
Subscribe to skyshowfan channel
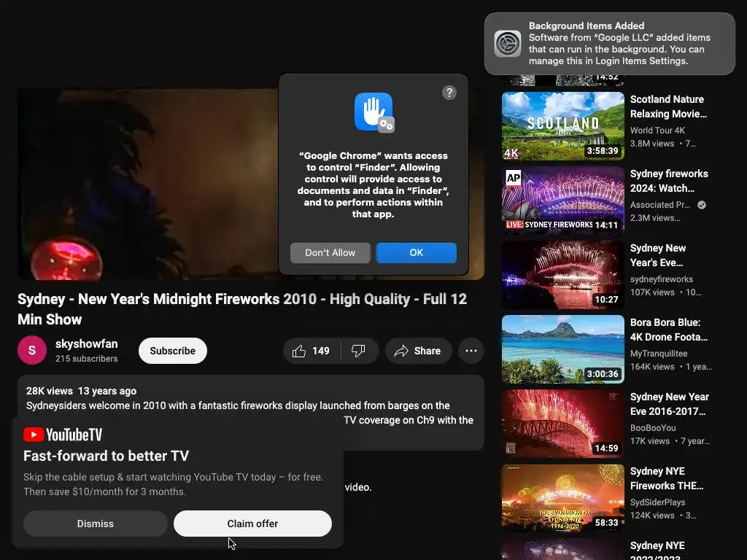coord(172,351)
